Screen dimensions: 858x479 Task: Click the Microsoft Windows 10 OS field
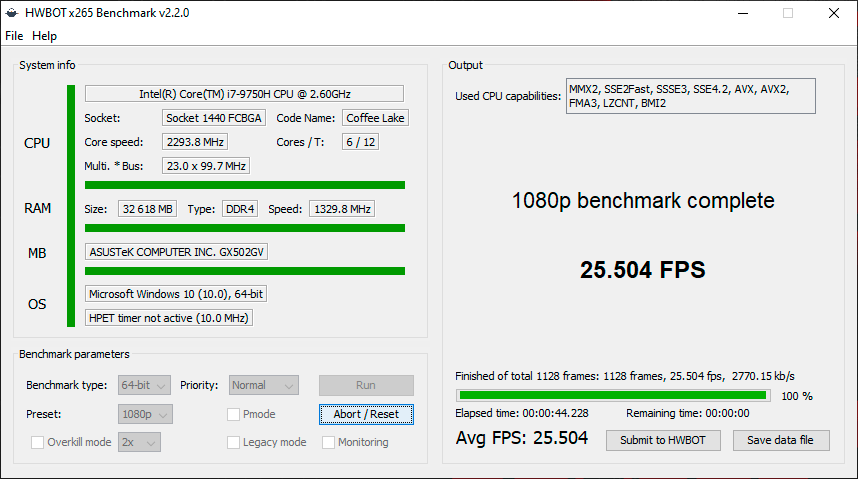176,294
